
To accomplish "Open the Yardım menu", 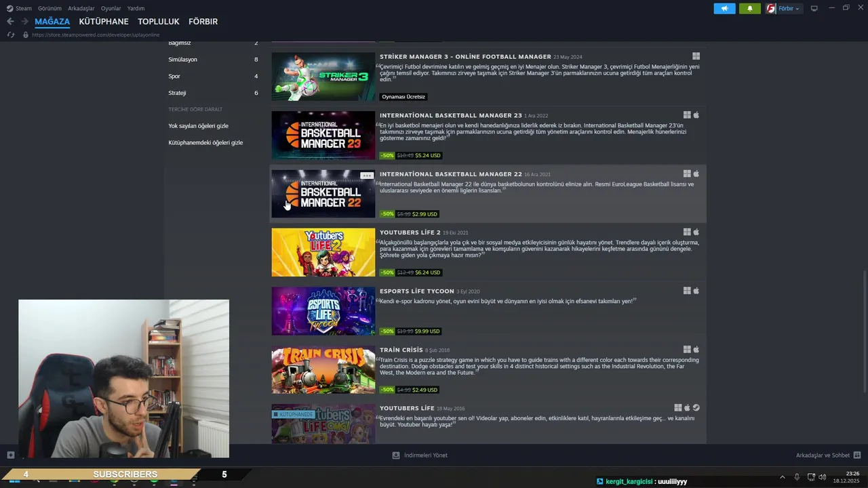I will click(x=136, y=8).
